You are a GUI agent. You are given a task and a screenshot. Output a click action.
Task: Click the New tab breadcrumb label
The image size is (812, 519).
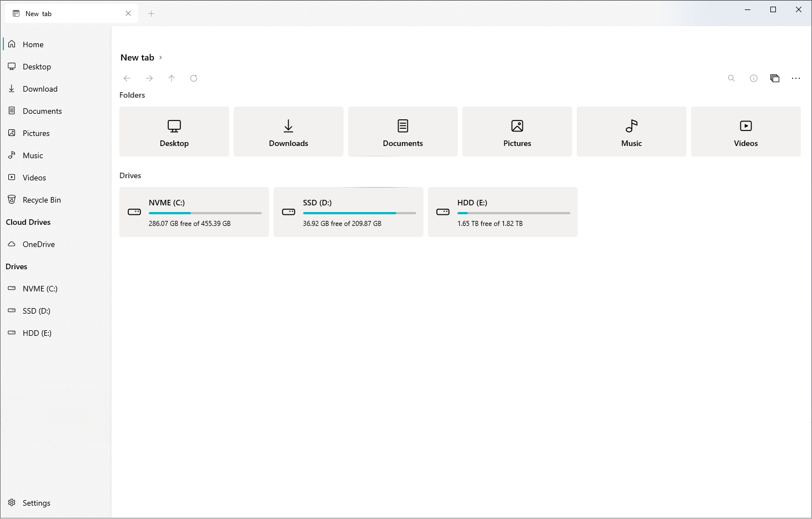click(x=137, y=58)
